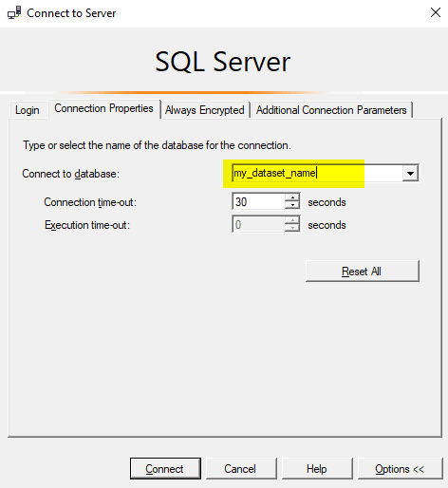Click the Connect to database text field
The image size is (448, 488).
point(317,173)
